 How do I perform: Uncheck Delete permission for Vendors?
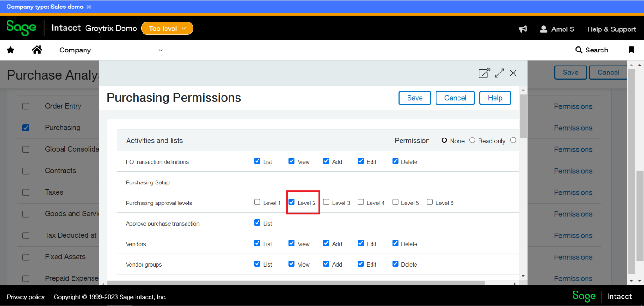click(x=395, y=243)
